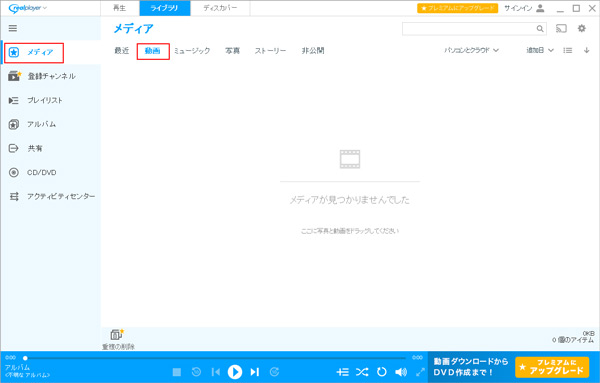600x383 pixels.
Task: Select the 動画 filter tab
Action: point(153,51)
